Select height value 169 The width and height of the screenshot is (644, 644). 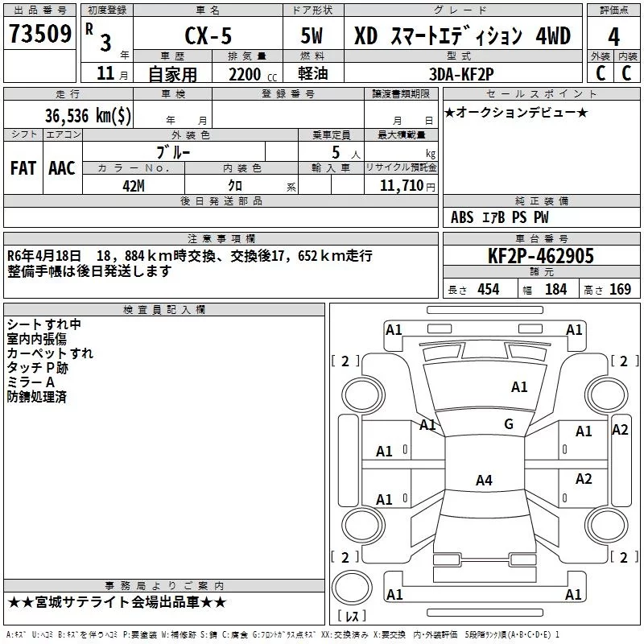click(x=620, y=290)
